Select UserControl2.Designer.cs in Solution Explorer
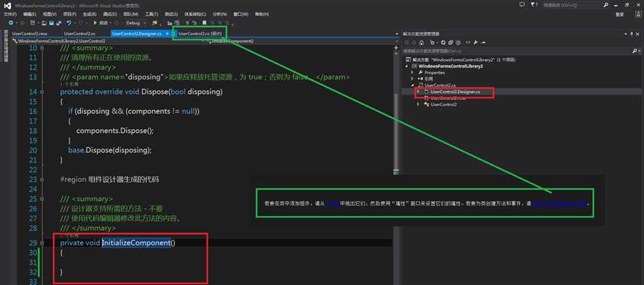 [455, 92]
